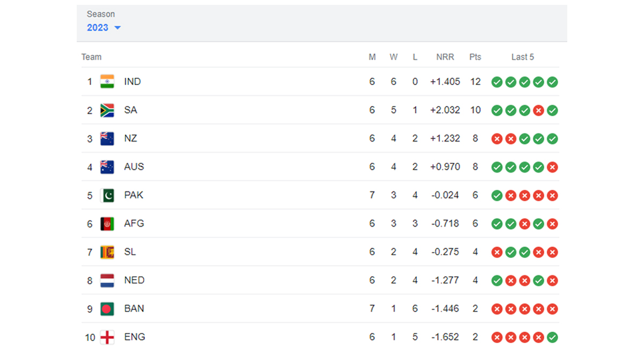Open the 2023 season dropdown
The image size is (644, 362).
click(104, 27)
